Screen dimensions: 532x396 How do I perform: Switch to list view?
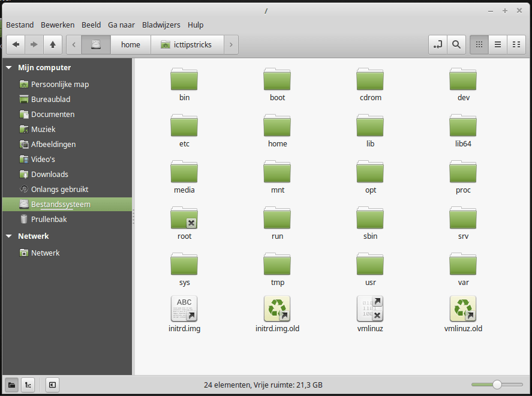point(498,44)
